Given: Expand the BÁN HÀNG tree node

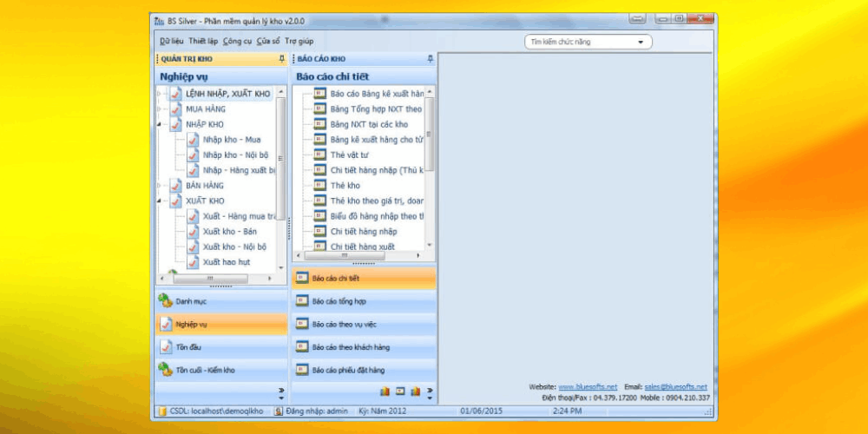Looking at the screenshot, I should pyautogui.click(x=160, y=186).
